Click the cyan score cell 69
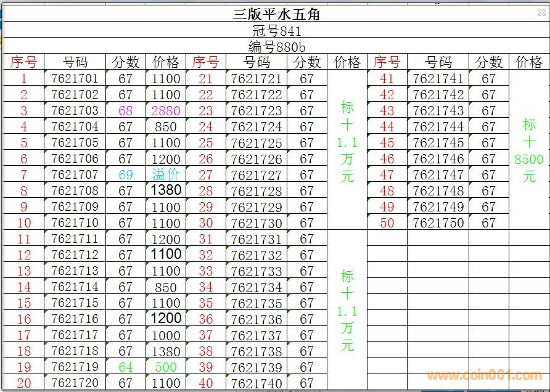 [x=126, y=175]
